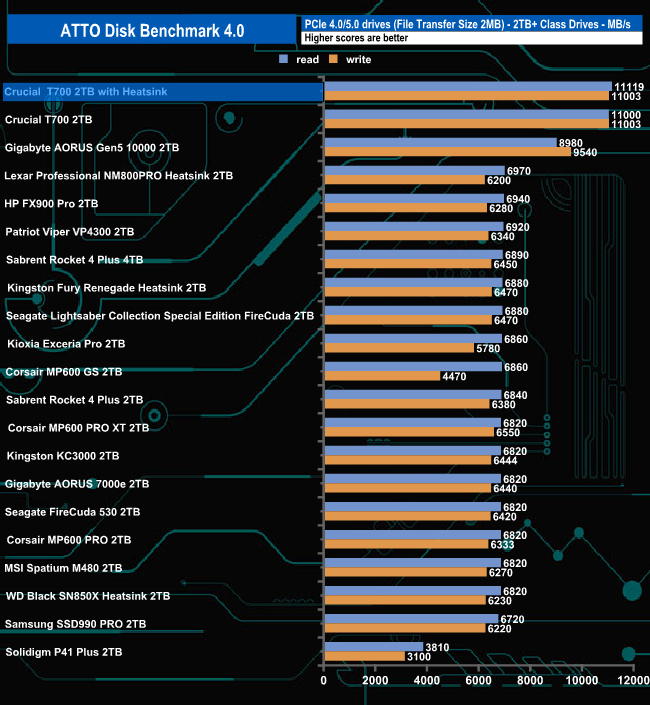Click the Corsair MP600 GS 2TB label
Viewport: 650px width, 705px height.
tap(64, 372)
